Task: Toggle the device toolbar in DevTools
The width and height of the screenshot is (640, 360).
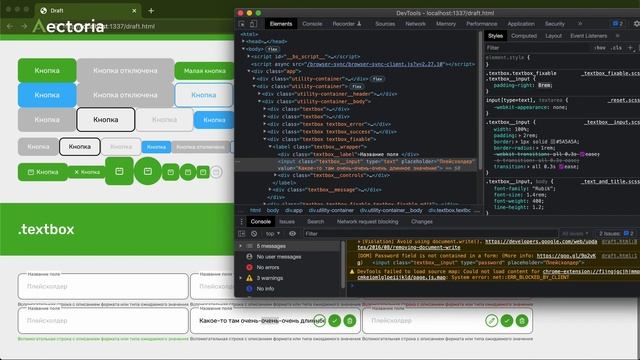Action: pyautogui.click(x=253, y=24)
